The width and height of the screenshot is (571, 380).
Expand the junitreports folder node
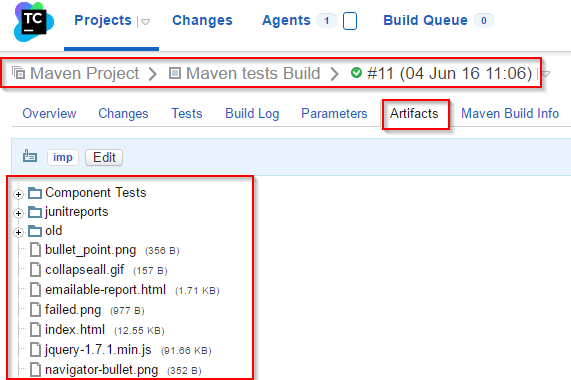coord(18,213)
